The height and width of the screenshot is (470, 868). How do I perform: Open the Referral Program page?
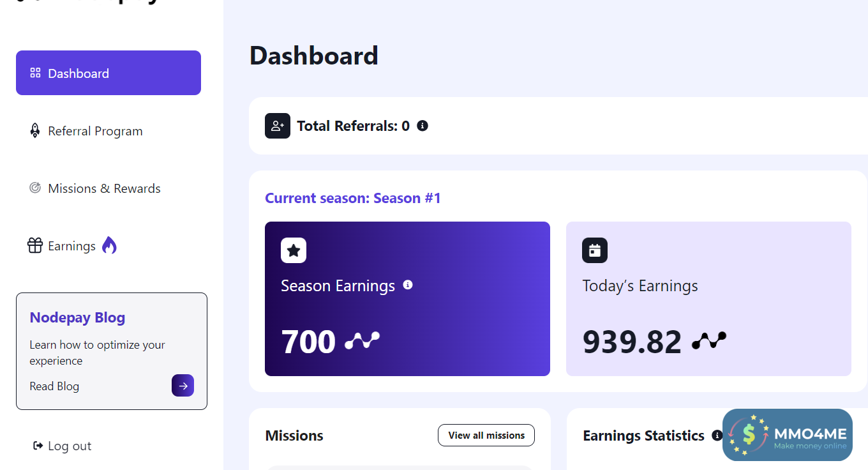click(x=95, y=131)
